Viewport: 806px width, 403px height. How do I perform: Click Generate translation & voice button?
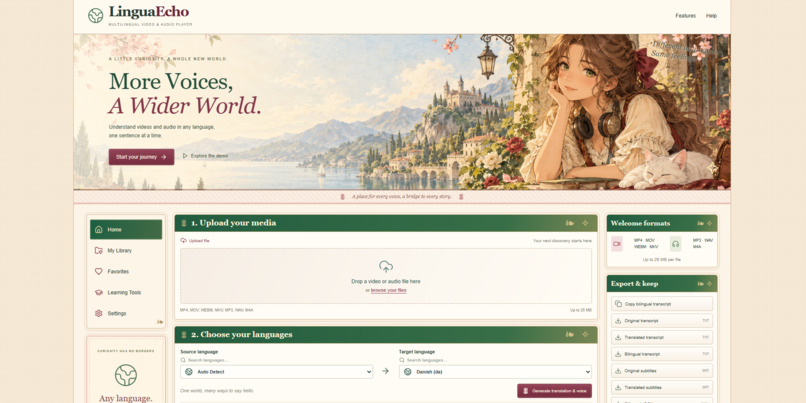click(554, 391)
